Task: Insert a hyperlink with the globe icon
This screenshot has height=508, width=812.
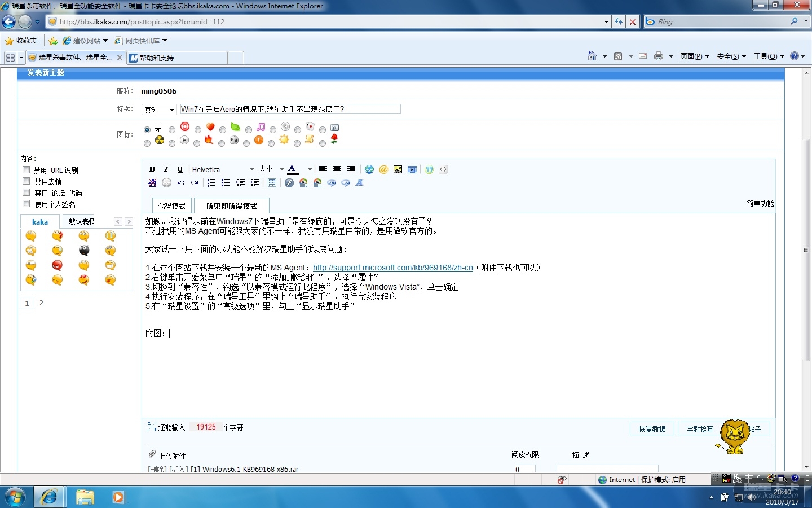Action: (369, 169)
